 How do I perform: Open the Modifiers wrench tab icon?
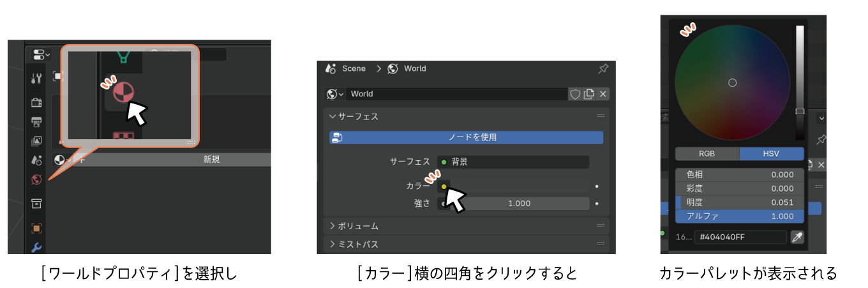[37, 247]
